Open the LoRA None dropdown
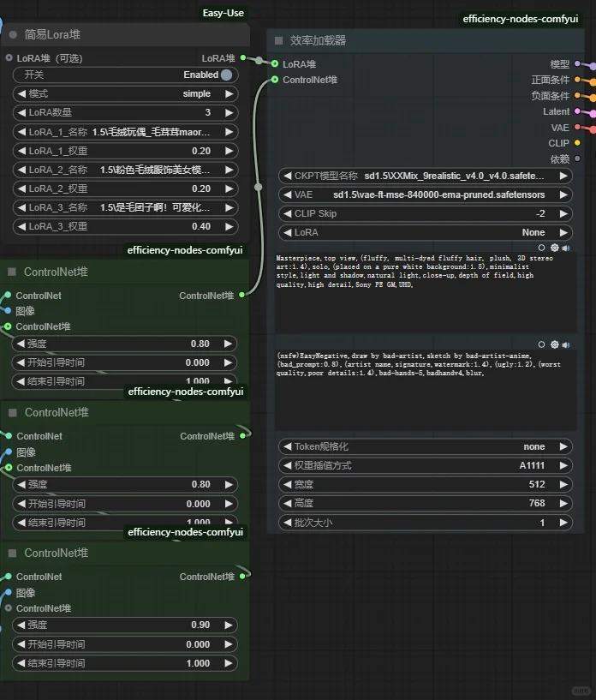The image size is (596, 700). point(426,232)
